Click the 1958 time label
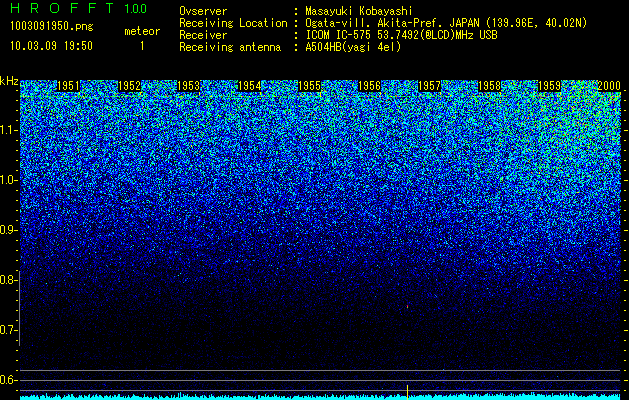Screen dimensions: 629x400 pyautogui.click(x=490, y=86)
